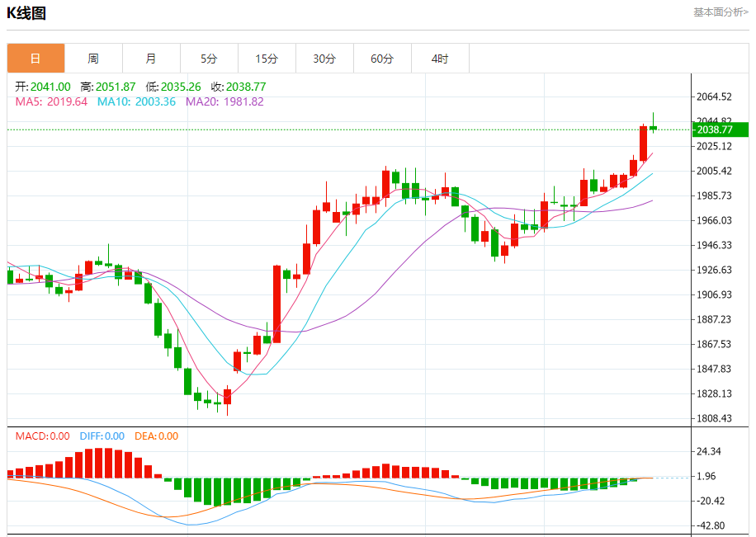This screenshot has height=537, width=756.
Task: Click the tallest red candlestick near 1867–1926
Action: point(276,304)
